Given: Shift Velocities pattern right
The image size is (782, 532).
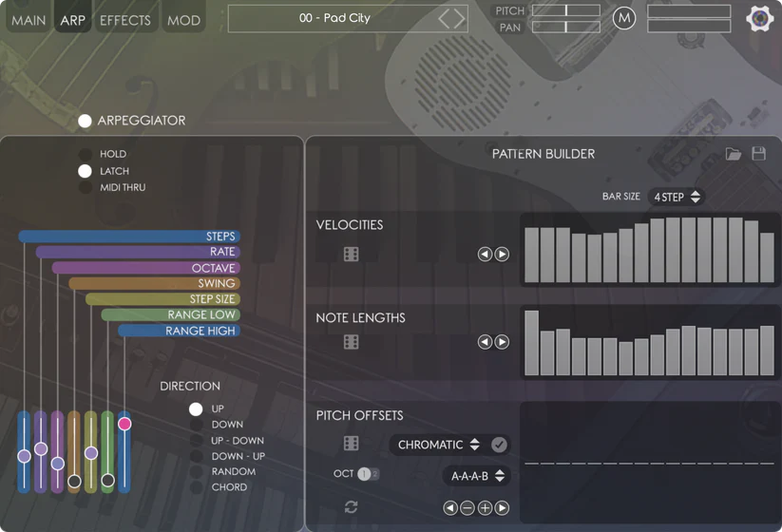Looking at the screenshot, I should pyautogui.click(x=502, y=255).
